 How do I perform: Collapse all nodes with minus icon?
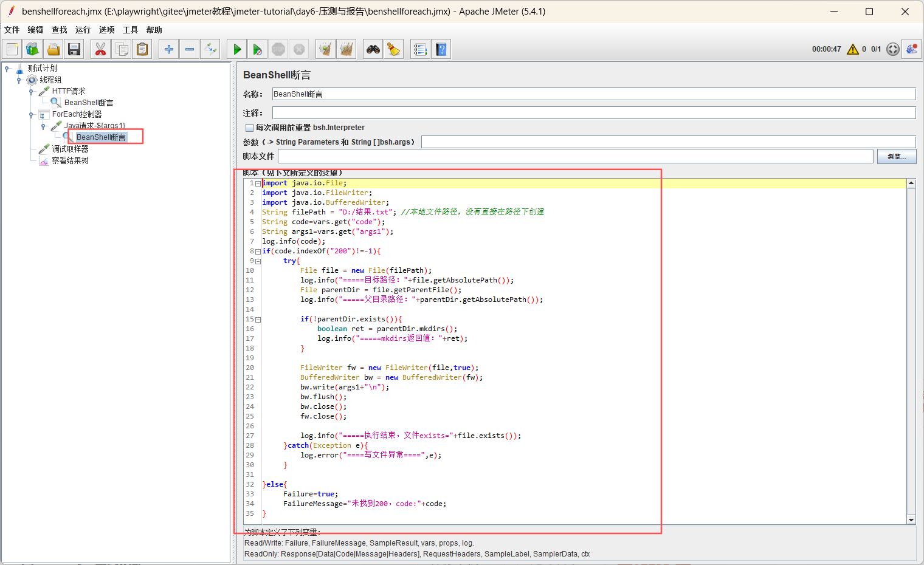[190, 49]
